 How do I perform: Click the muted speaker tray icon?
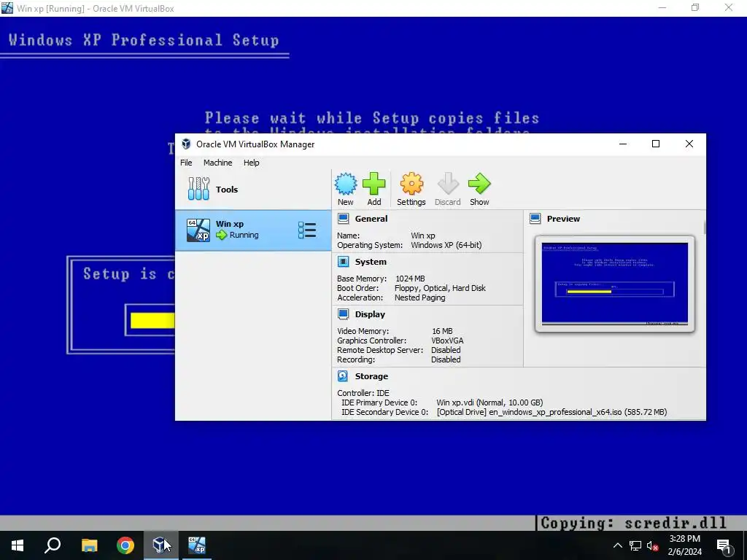click(653, 545)
